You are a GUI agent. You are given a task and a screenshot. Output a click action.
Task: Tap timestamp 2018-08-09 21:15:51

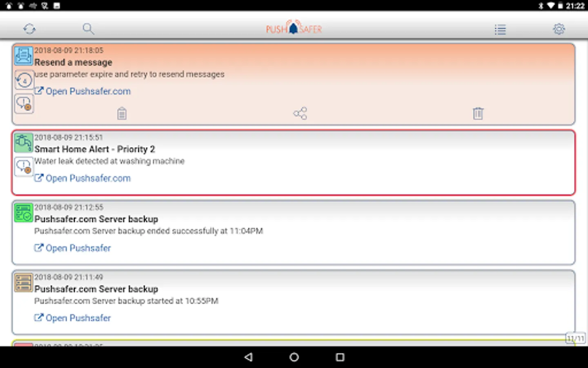click(x=69, y=137)
